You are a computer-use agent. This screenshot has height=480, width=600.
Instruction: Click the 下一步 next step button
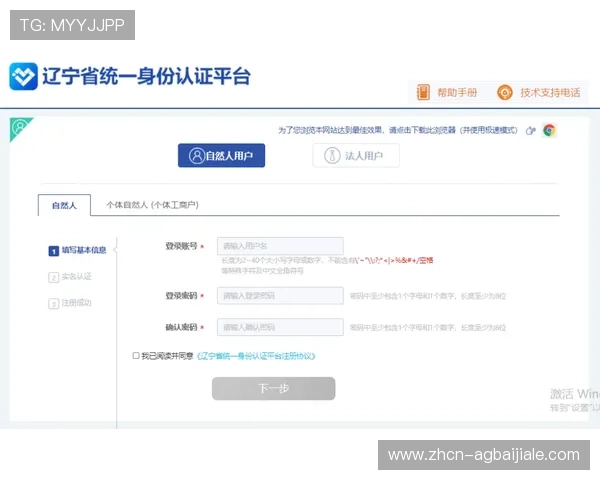point(274,389)
